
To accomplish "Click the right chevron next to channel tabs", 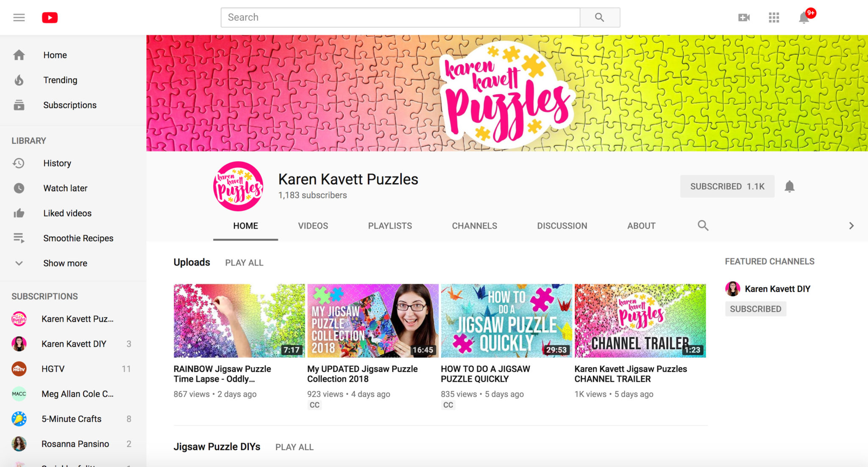I will [851, 226].
